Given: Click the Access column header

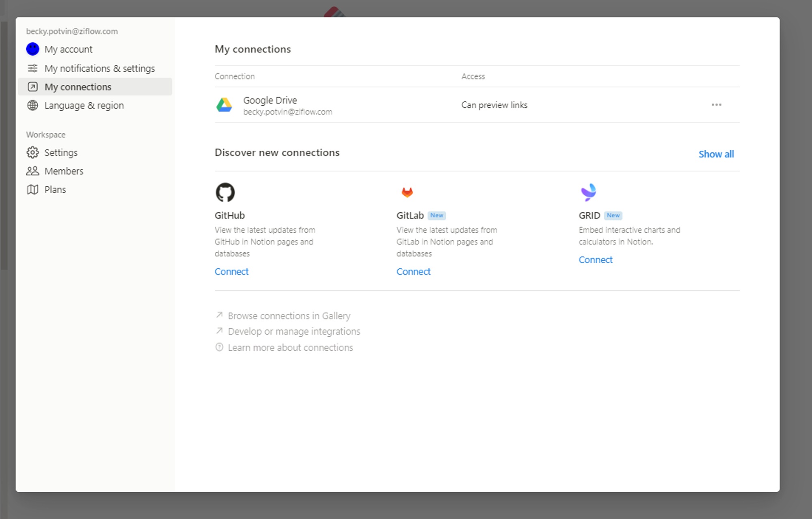Looking at the screenshot, I should point(473,76).
